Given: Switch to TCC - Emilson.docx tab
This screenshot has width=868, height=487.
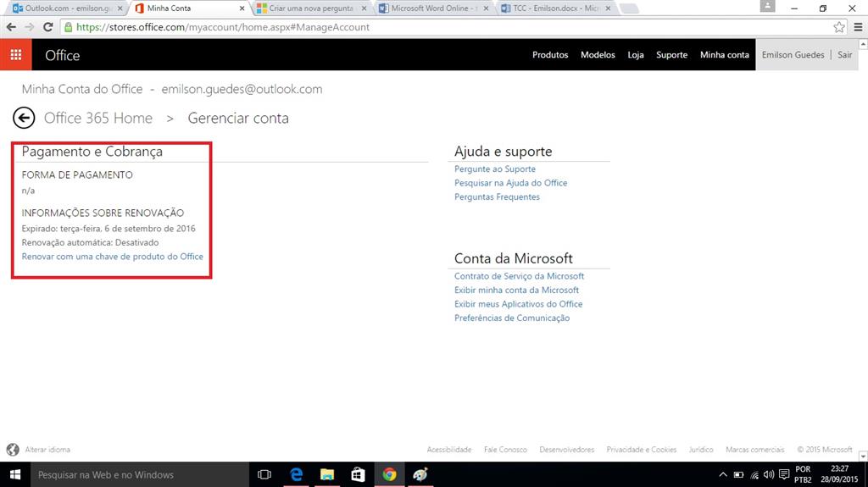Looking at the screenshot, I should [555, 8].
